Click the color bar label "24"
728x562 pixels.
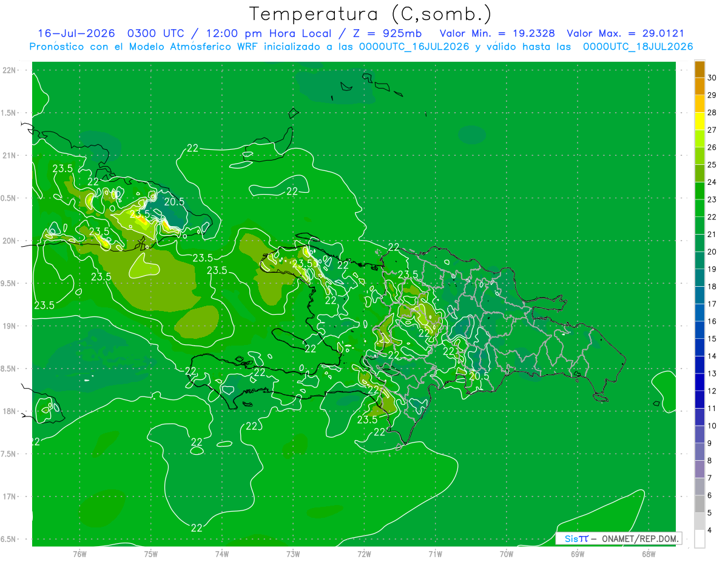tap(712, 182)
